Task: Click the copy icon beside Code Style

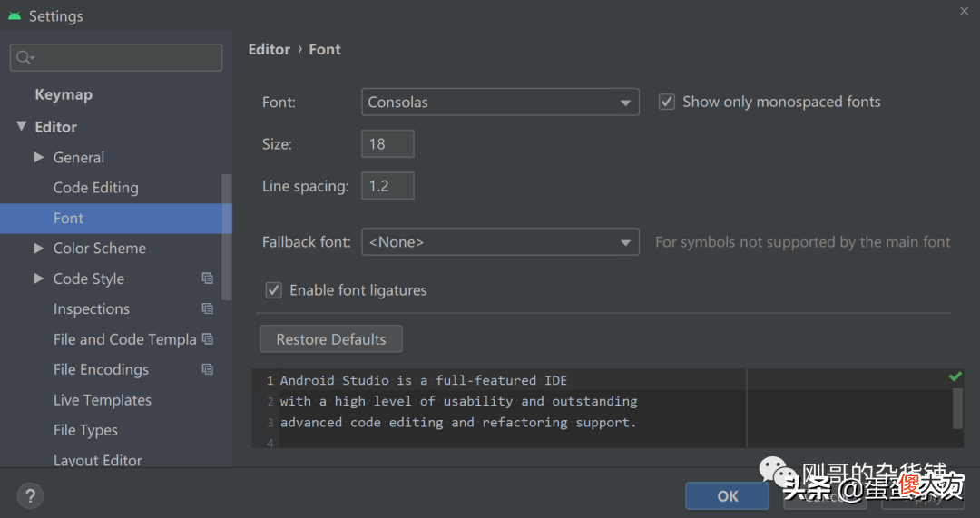Action: click(x=208, y=279)
